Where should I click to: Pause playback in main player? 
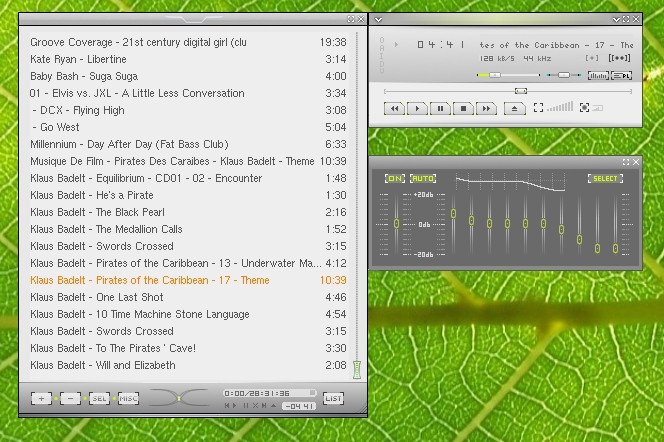tap(440, 108)
